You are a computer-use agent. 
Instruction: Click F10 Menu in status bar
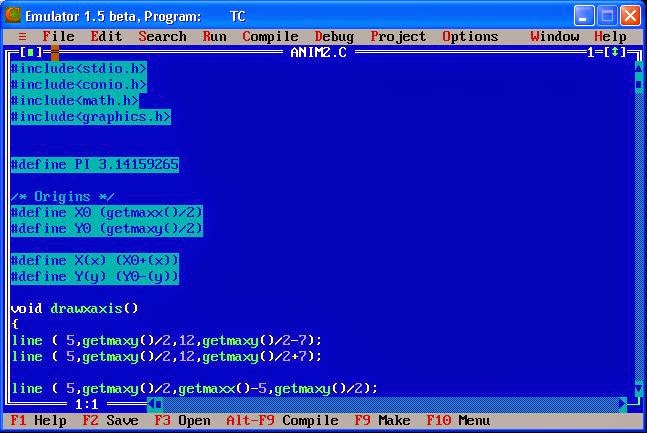[x=458, y=420]
